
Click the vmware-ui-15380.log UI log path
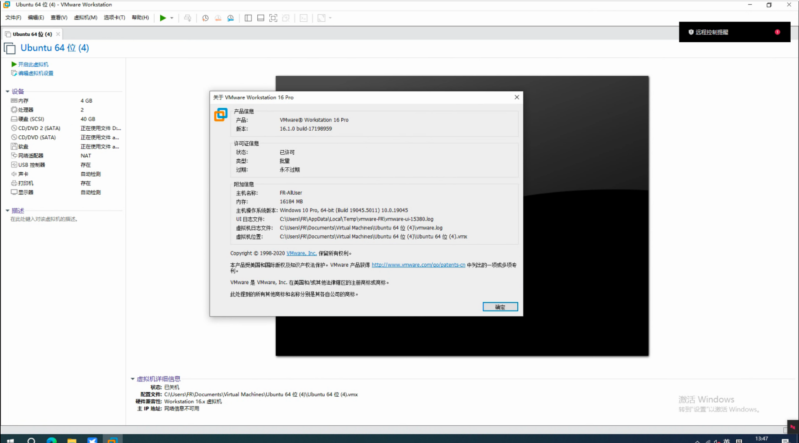(356, 219)
